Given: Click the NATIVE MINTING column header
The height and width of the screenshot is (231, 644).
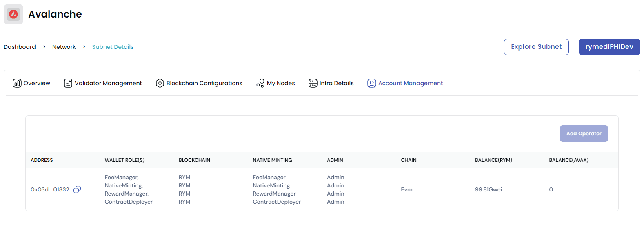Looking at the screenshot, I should pyautogui.click(x=272, y=160).
